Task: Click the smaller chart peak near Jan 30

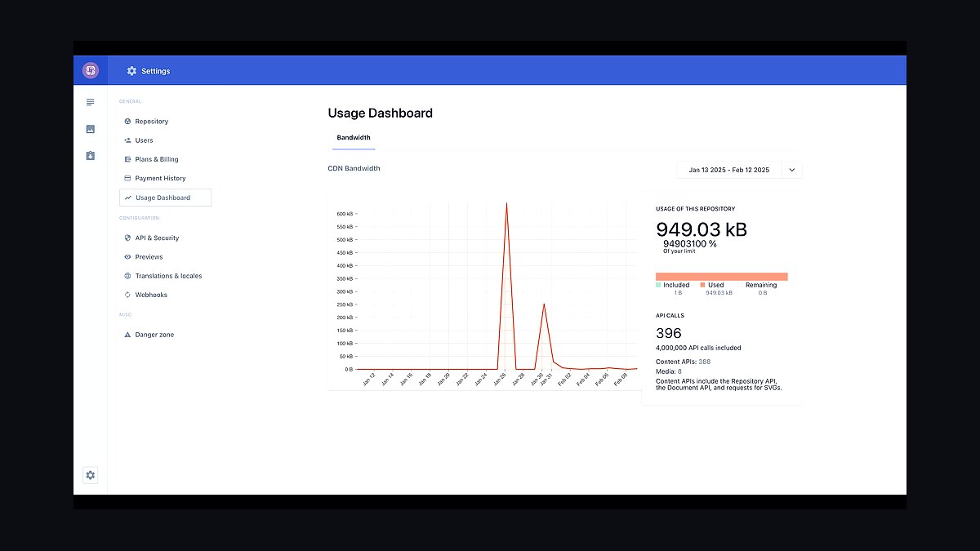Action: [x=544, y=304]
